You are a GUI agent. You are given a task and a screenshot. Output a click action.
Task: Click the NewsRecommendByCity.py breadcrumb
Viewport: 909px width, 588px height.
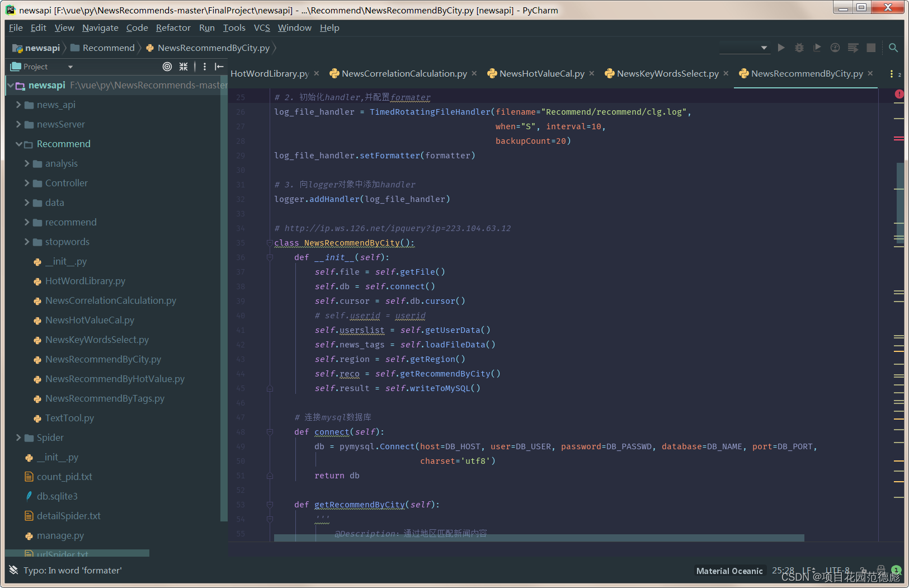208,48
